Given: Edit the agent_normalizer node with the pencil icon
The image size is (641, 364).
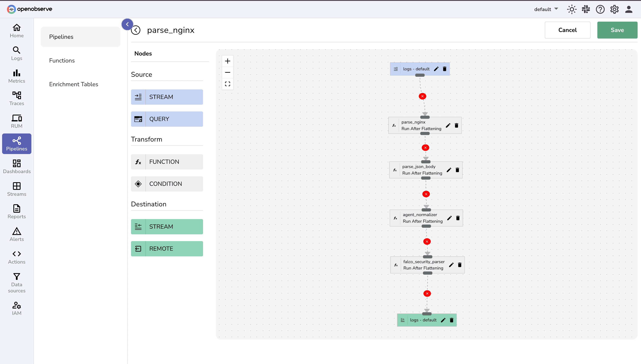Looking at the screenshot, I should pos(449,218).
